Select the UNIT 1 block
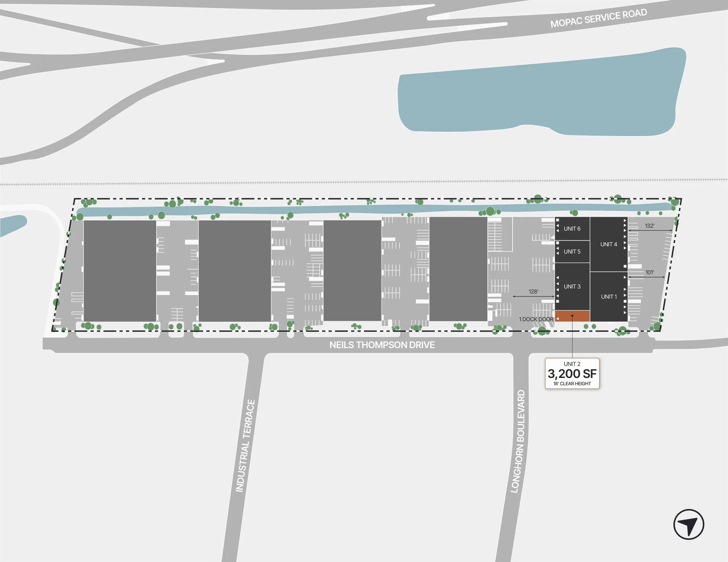This screenshot has width=728, height=562. click(x=609, y=296)
